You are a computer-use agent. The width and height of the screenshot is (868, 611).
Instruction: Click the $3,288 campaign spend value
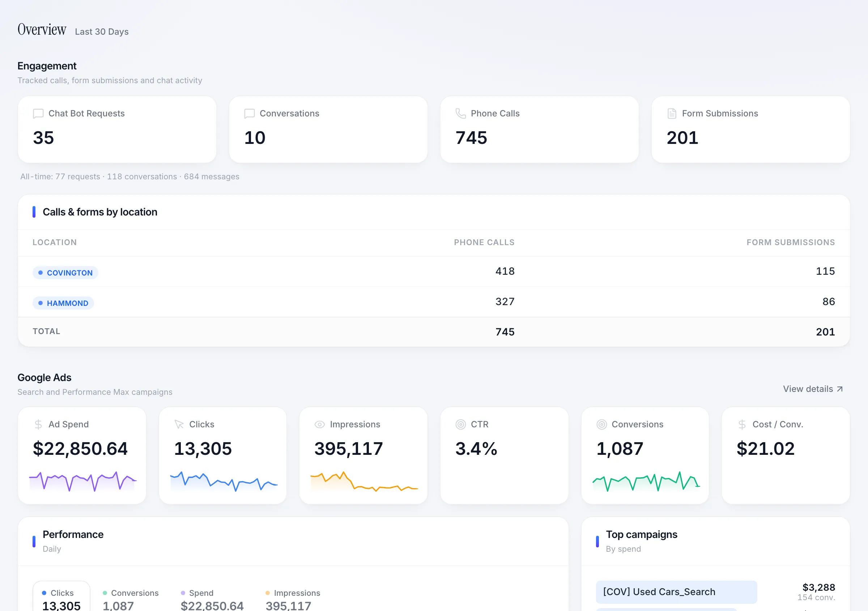[x=818, y=587]
